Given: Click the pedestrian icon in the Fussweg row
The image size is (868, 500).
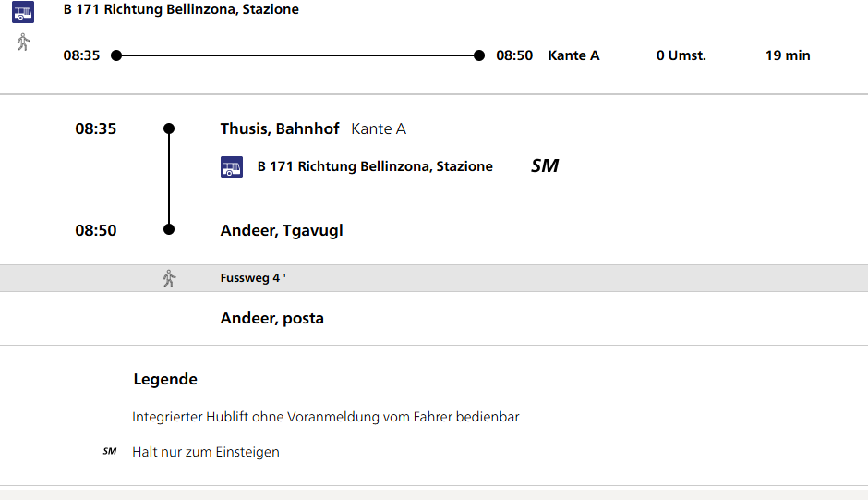Looking at the screenshot, I should [169, 278].
